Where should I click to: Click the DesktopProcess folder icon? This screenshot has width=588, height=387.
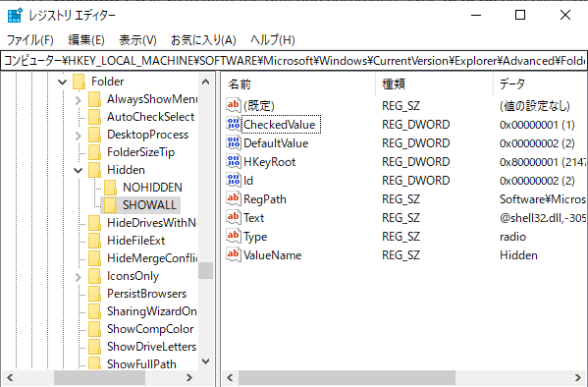(94, 135)
